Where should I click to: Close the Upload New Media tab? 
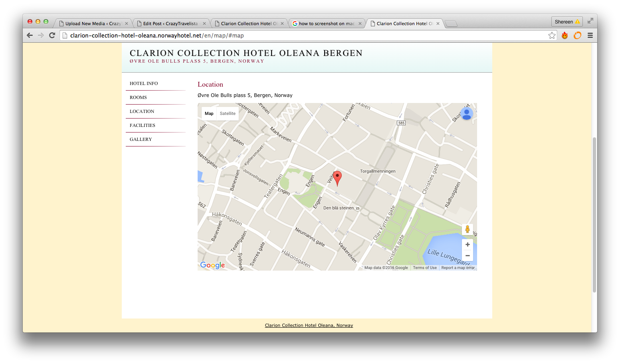click(x=127, y=24)
